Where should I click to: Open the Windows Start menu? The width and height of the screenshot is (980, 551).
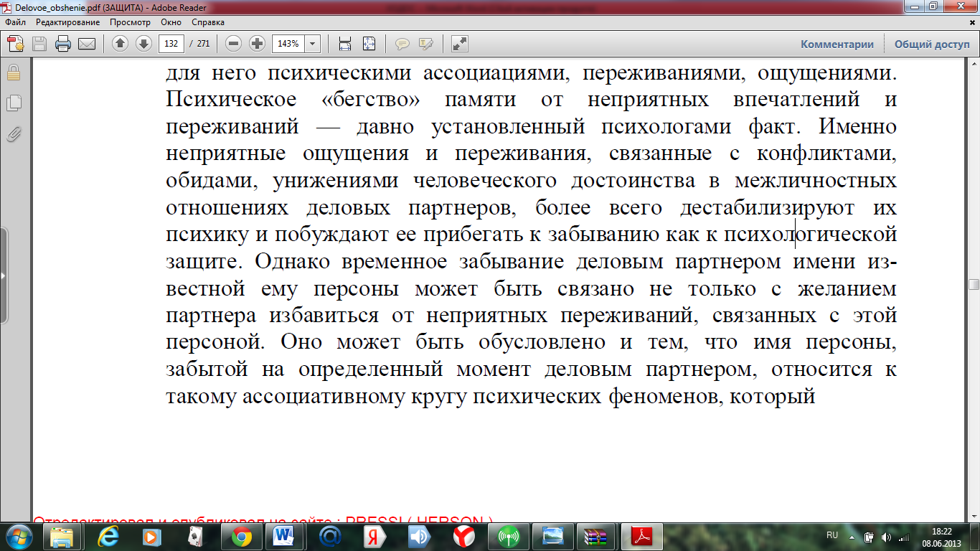click(19, 535)
